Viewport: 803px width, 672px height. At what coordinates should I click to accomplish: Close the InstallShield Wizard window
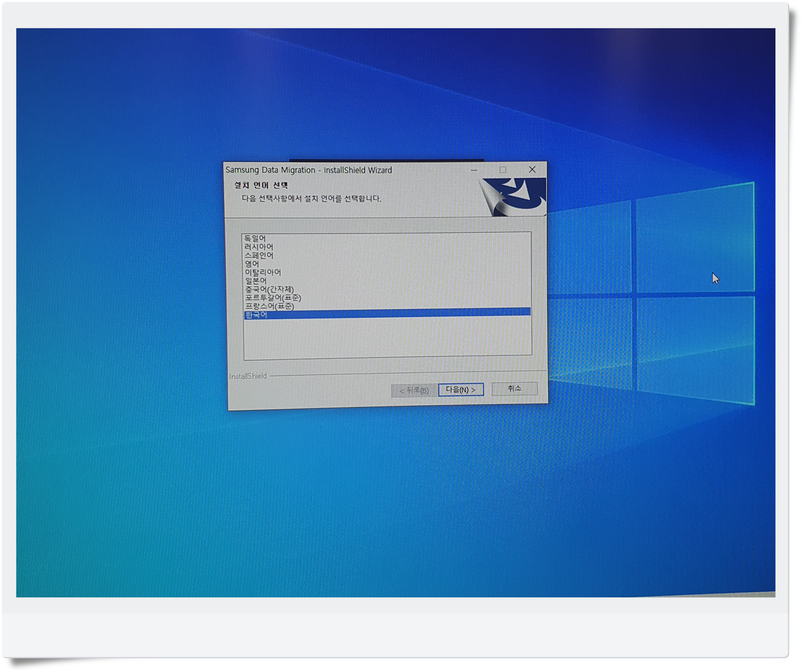pyautogui.click(x=532, y=169)
